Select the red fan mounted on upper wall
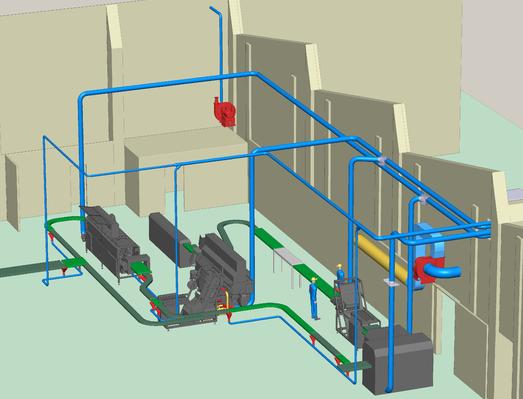Image resolution: width=523 pixels, height=399 pixels. pos(224,112)
